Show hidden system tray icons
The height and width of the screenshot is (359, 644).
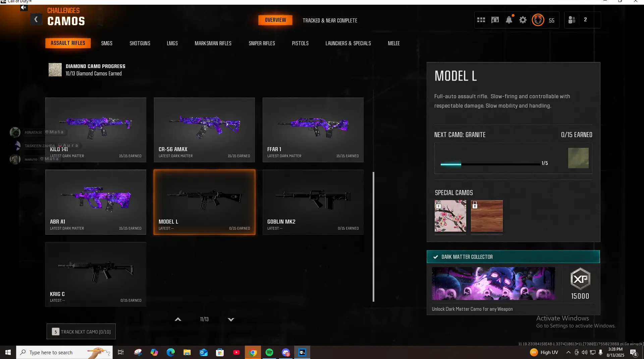tap(568, 352)
